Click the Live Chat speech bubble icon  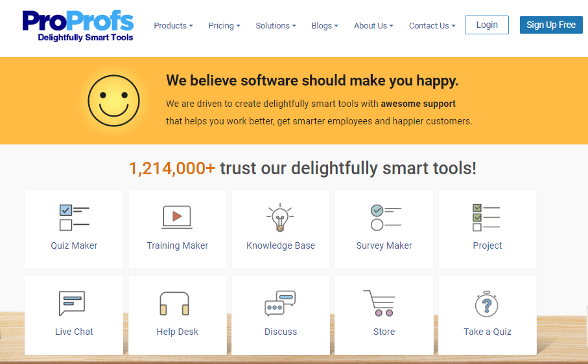pyautogui.click(x=72, y=303)
